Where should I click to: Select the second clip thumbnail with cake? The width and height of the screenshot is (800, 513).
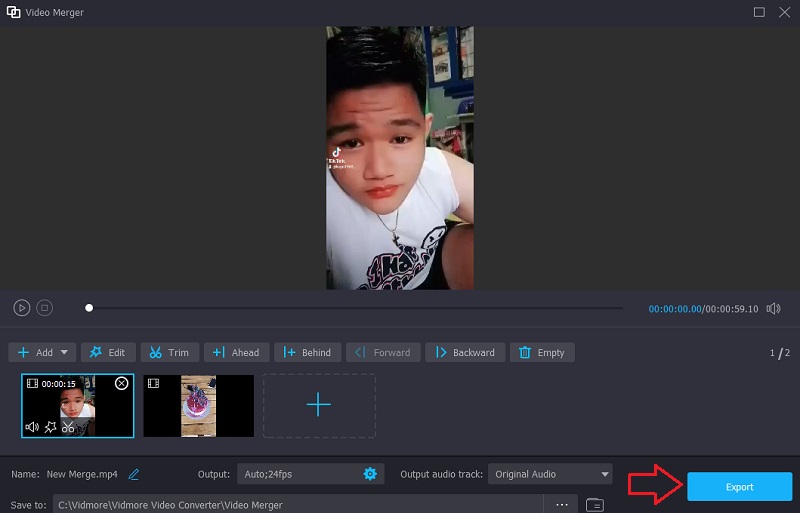[198, 406]
